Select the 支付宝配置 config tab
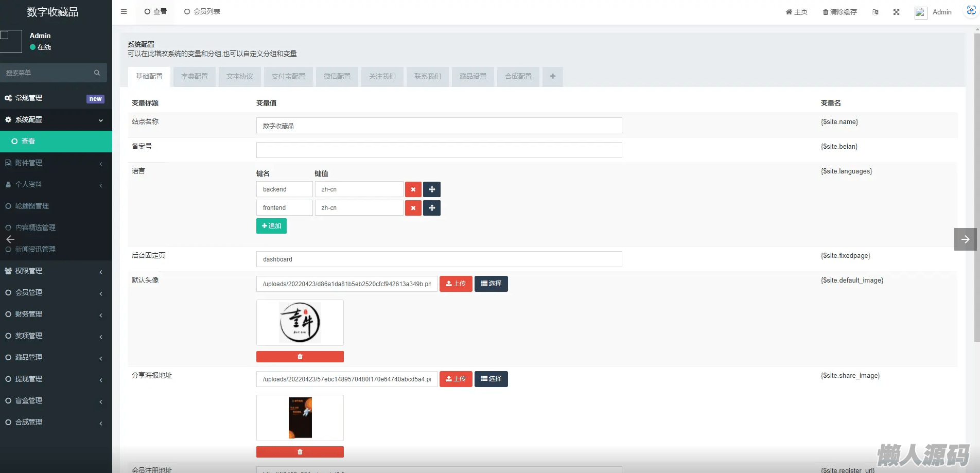This screenshot has height=473, width=980. click(288, 77)
